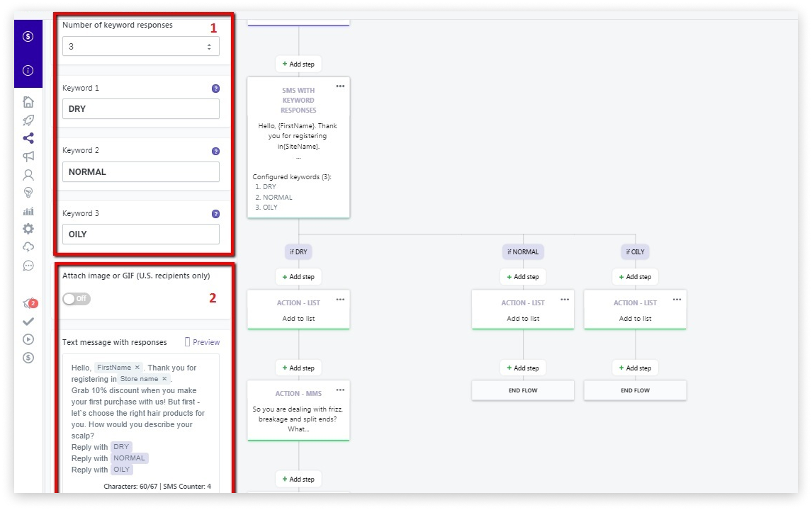Click the OILY reply tag in message
The image size is (812, 510).
pos(122,470)
